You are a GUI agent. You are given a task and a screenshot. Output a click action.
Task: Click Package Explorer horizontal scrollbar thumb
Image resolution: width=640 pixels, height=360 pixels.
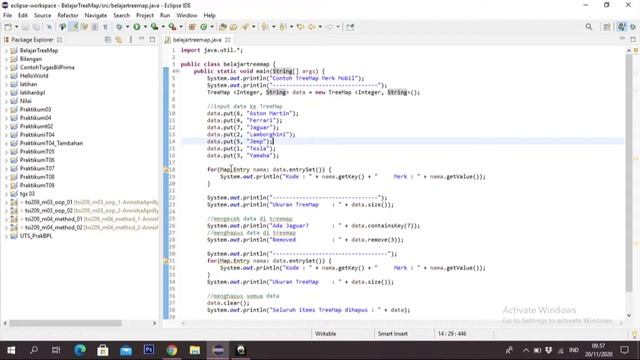[x=66, y=323]
